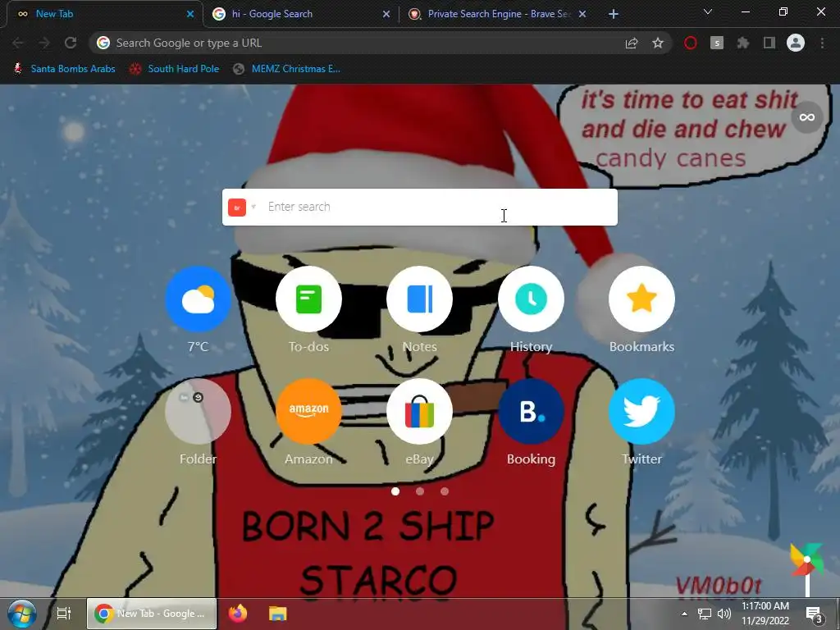Open the network tray icon
Screen dimensions: 840x630
click(705, 614)
